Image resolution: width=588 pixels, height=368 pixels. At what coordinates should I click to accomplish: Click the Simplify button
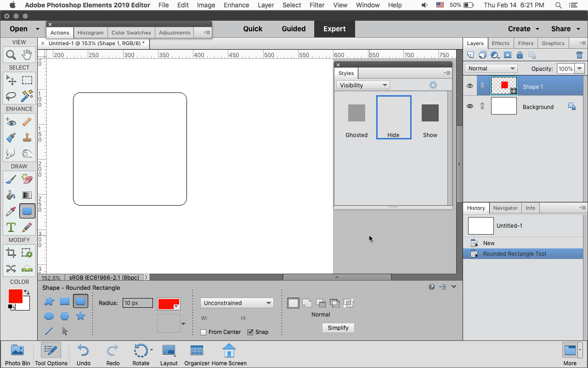(x=338, y=328)
